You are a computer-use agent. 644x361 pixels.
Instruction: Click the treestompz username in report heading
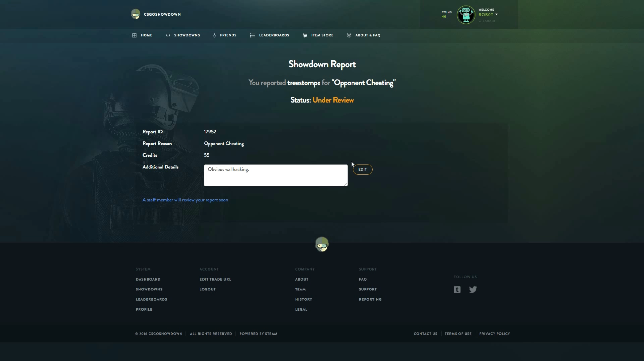(303, 83)
